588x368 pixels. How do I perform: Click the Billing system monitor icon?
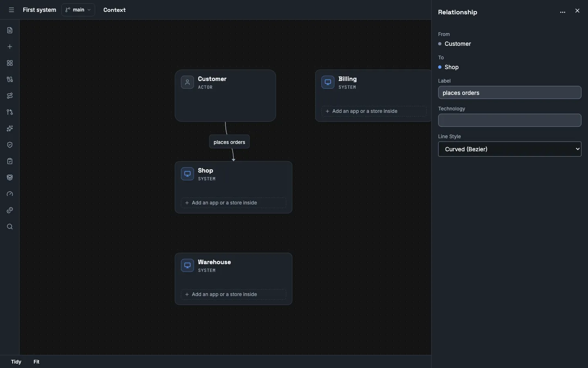tap(328, 82)
